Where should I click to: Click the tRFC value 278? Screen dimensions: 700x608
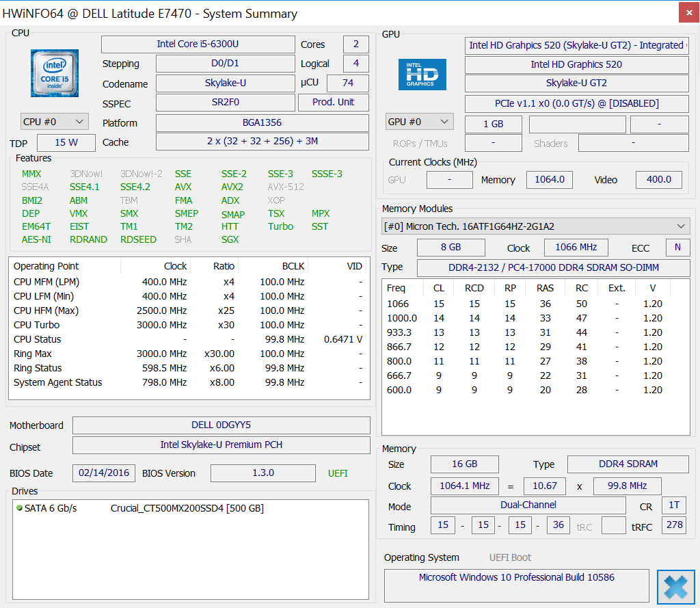674,525
